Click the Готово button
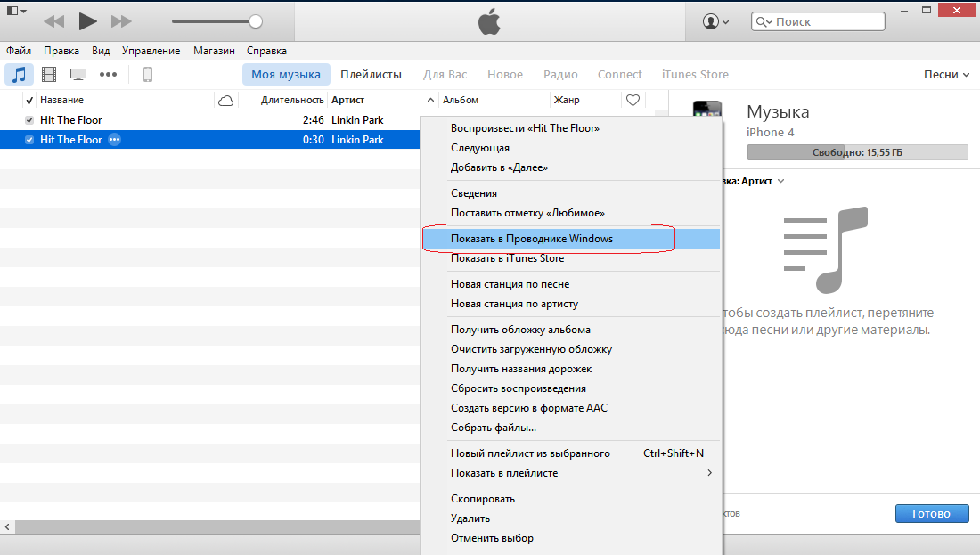Image resolution: width=980 pixels, height=555 pixels. coord(931,514)
